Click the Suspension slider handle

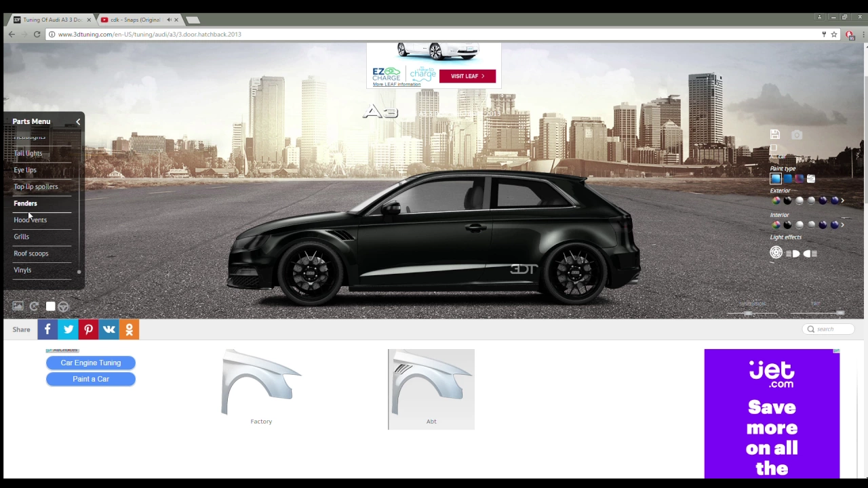748,312
